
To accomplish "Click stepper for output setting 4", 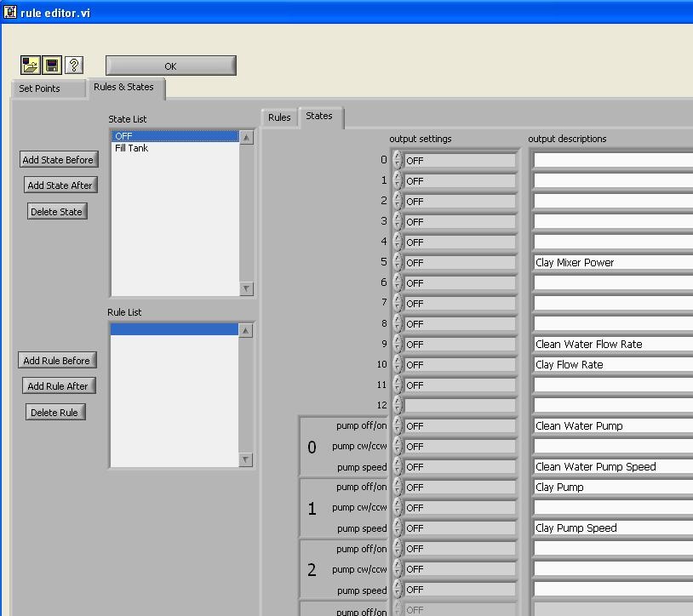I will (x=398, y=242).
